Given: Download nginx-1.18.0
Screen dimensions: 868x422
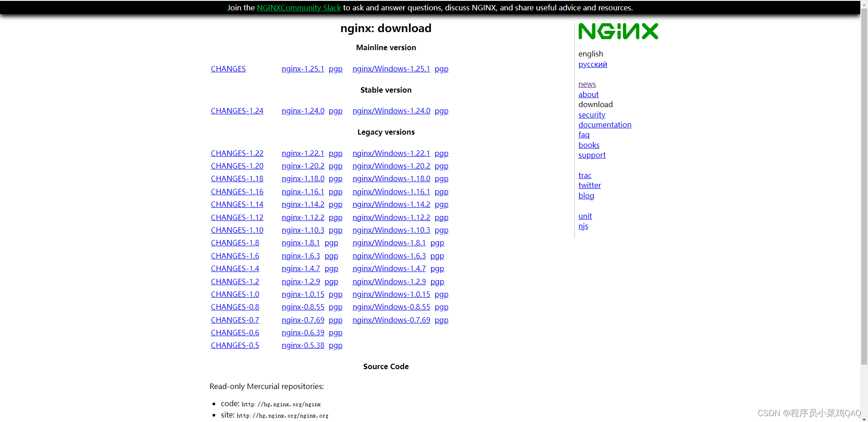Looking at the screenshot, I should point(303,178).
